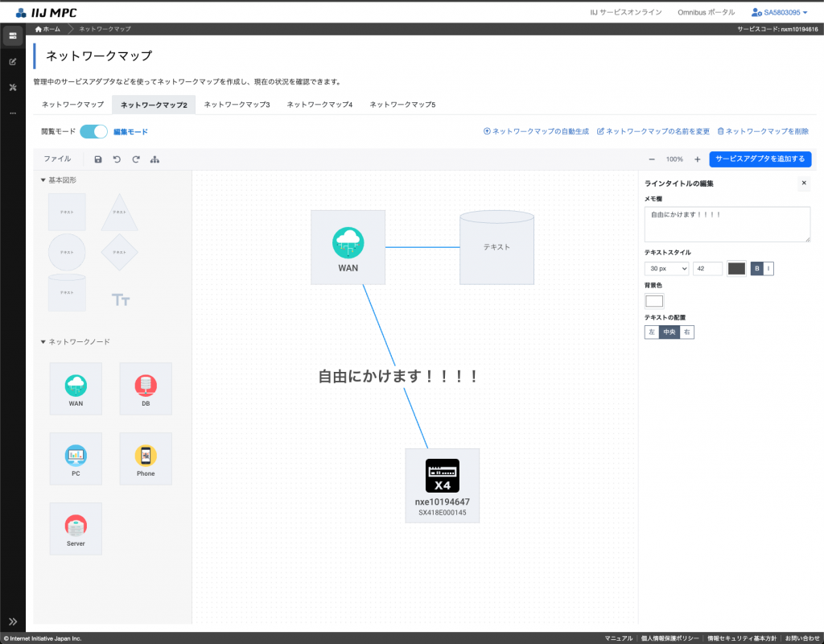Pick the triangle basic shape
Screen dimensions: 824x644
pyautogui.click(x=119, y=213)
